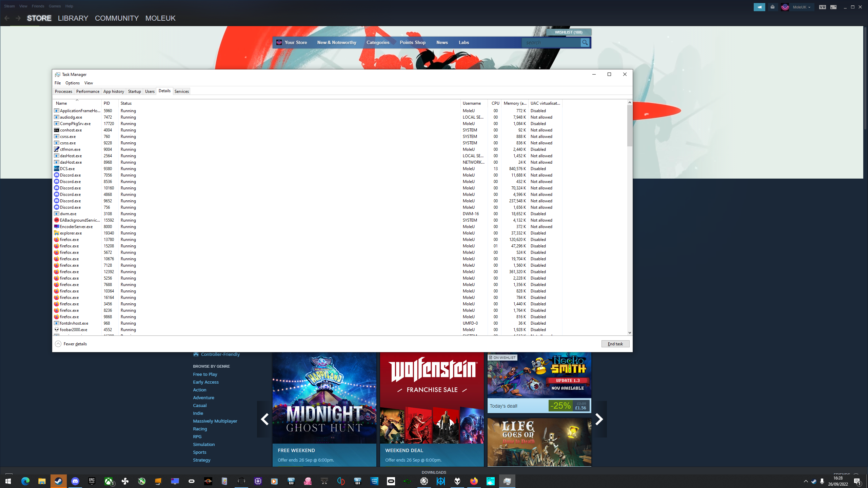Screen dimensions: 868x488
Task: Open Steam inbox envelope icon
Action: (x=772, y=7)
